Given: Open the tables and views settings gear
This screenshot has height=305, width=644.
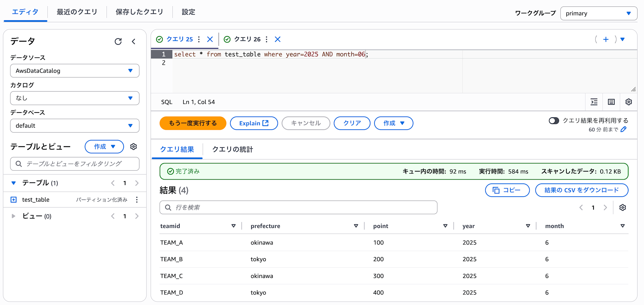Looking at the screenshot, I should coord(134,147).
